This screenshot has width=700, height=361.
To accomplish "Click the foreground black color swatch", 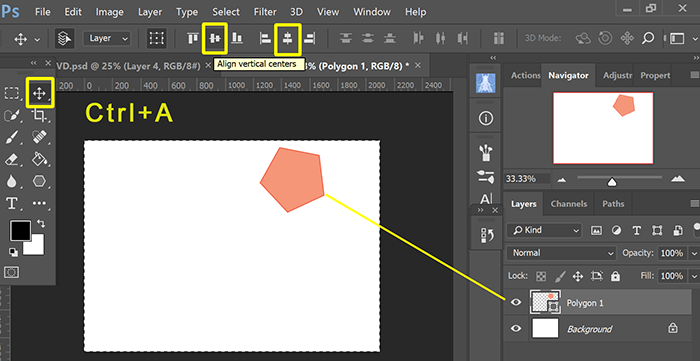I will [x=20, y=230].
